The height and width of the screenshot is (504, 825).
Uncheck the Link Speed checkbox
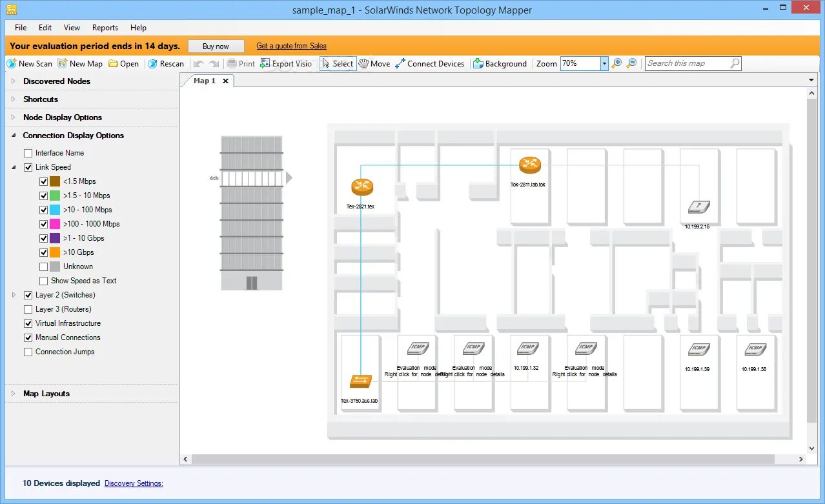coord(28,167)
